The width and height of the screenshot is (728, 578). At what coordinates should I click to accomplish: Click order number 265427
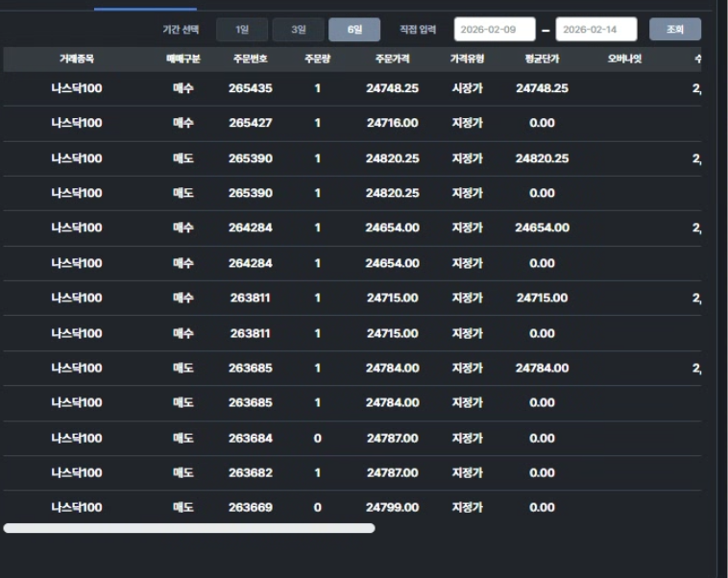(251, 123)
